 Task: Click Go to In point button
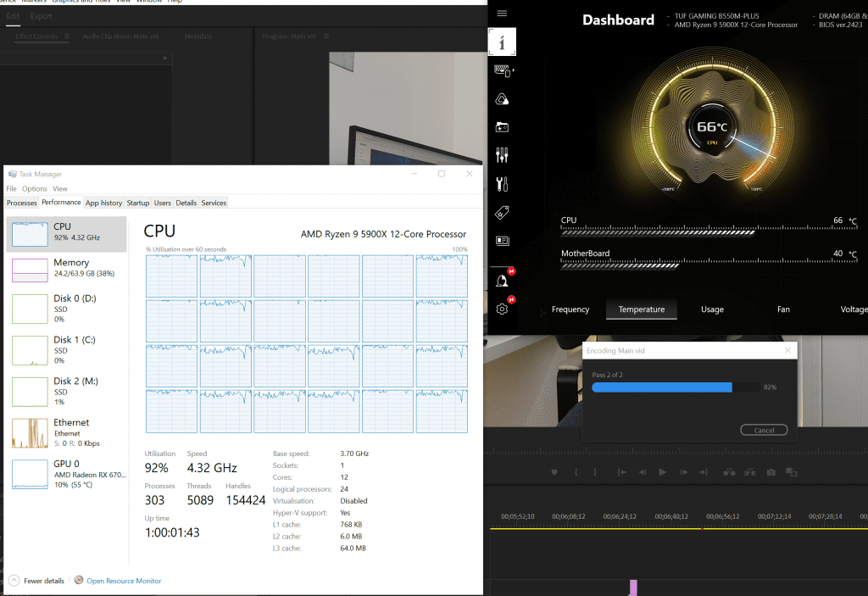621,472
